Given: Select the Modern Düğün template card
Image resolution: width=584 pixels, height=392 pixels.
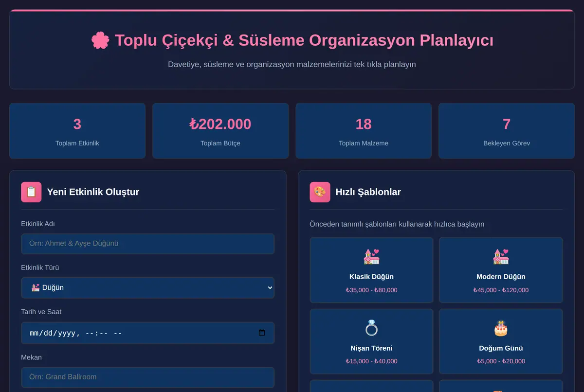Looking at the screenshot, I should tap(501, 270).
